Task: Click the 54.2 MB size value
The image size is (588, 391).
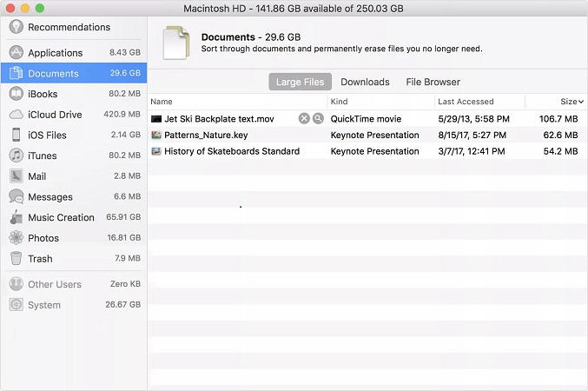Action: [x=560, y=151]
